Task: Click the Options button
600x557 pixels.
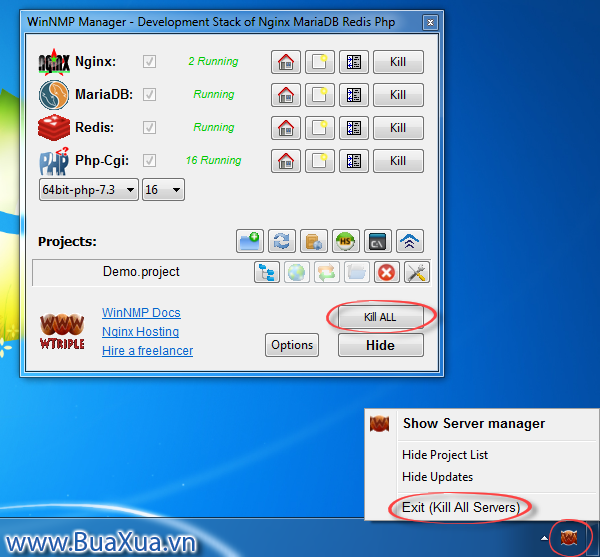Action: pos(292,345)
